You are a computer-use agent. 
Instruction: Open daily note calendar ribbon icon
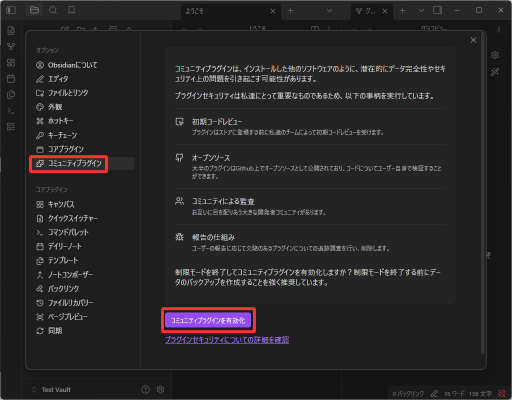point(11,79)
